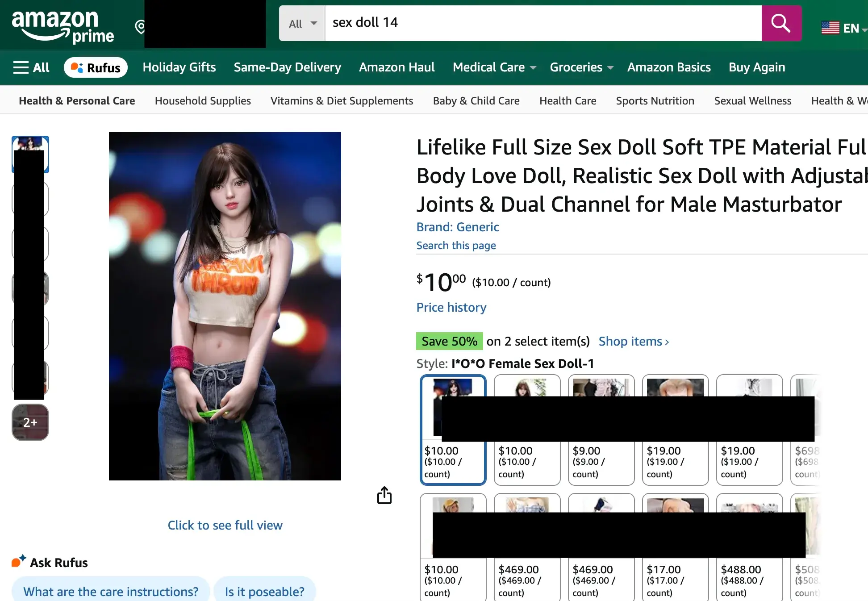Viewport: 868px width, 601px height.
Task: Click the share icon below product image
Action: click(x=384, y=495)
